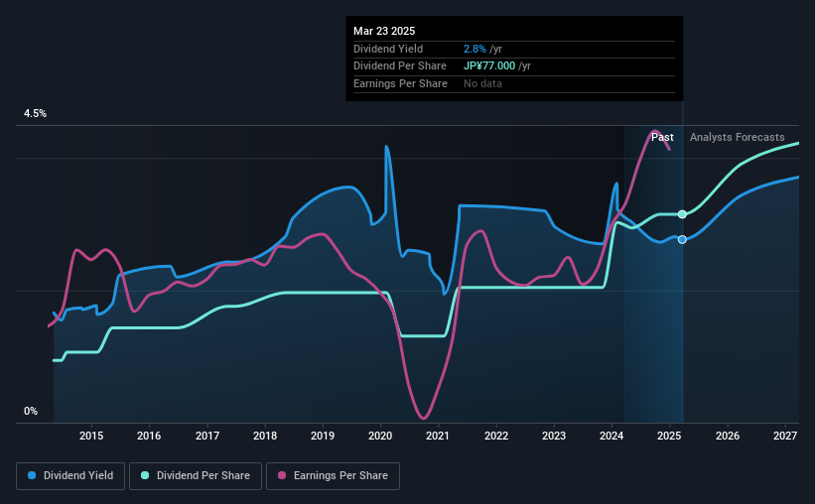
Task: Click the 'Past' label on chart
Action: [x=662, y=137]
